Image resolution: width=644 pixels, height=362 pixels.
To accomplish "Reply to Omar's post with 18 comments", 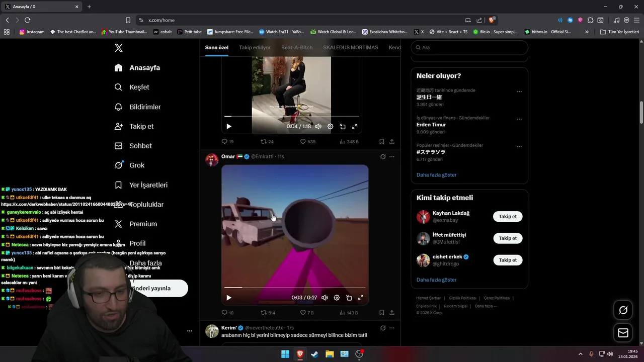I will (227, 313).
